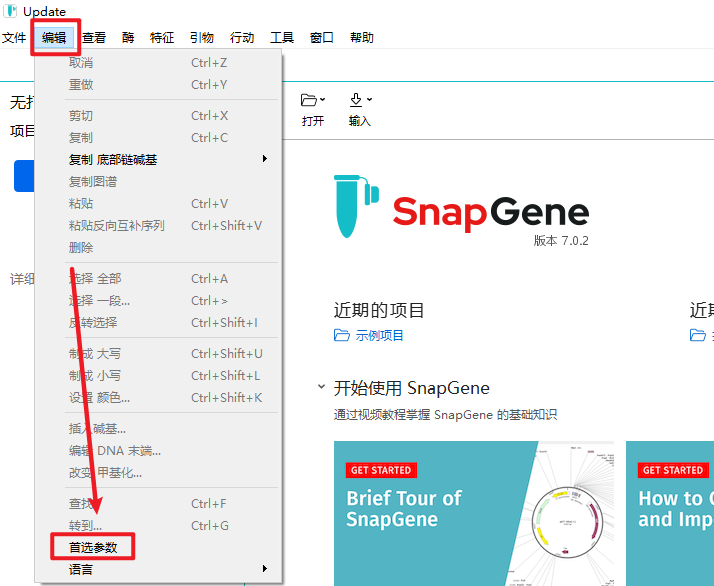Click the Import download icon
The image size is (714, 586).
coord(356,100)
